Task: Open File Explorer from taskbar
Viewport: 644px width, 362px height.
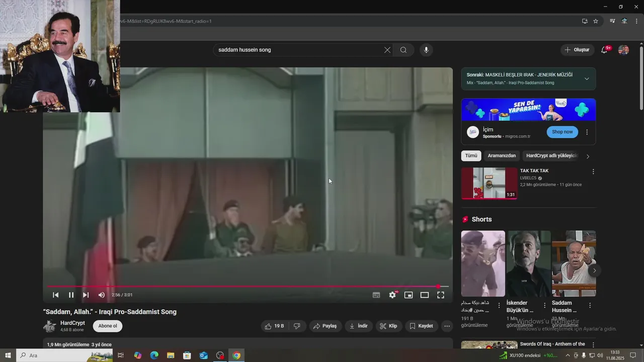Action: pos(171,355)
